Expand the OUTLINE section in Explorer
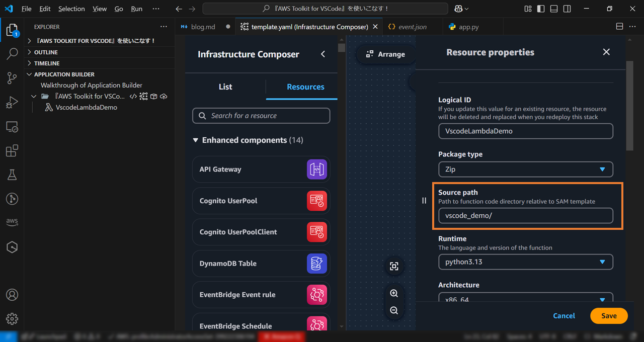The height and width of the screenshot is (342, 644). [x=45, y=52]
